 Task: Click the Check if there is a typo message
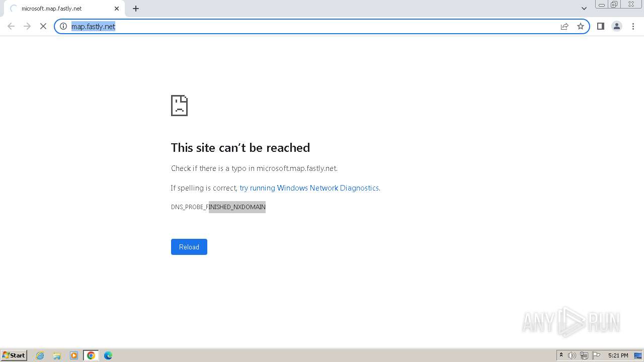tap(254, 168)
